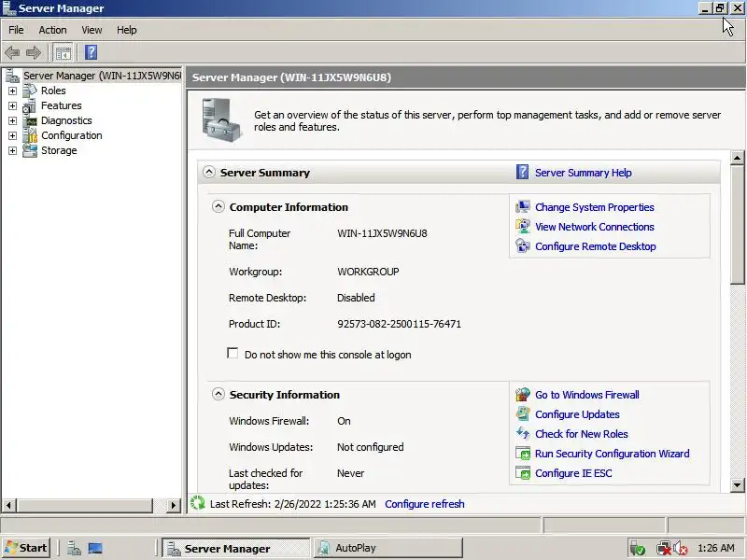The width and height of the screenshot is (747, 560).
Task: Click the Server Summary Help book icon
Action: (x=522, y=172)
